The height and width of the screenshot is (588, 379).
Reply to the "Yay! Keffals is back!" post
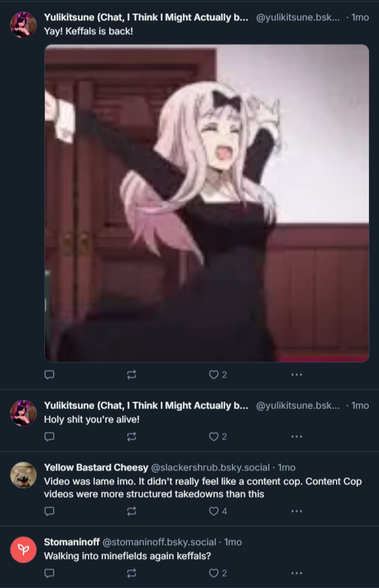click(49, 375)
